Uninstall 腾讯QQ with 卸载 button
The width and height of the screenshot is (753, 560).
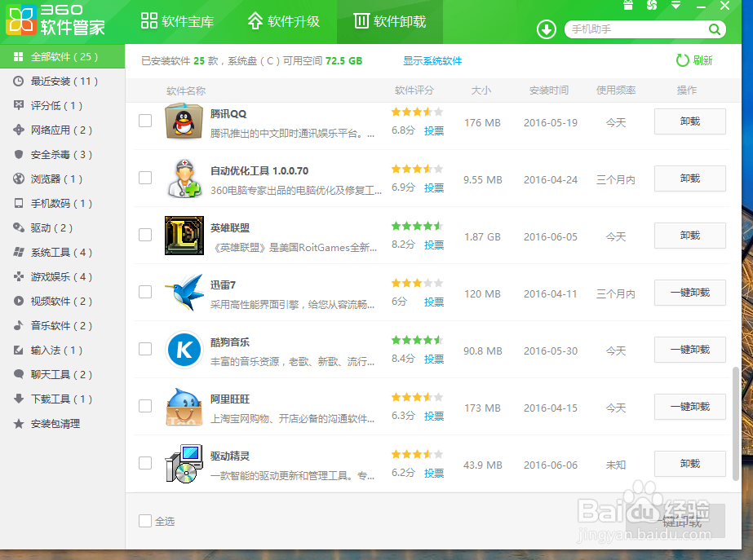(x=689, y=121)
